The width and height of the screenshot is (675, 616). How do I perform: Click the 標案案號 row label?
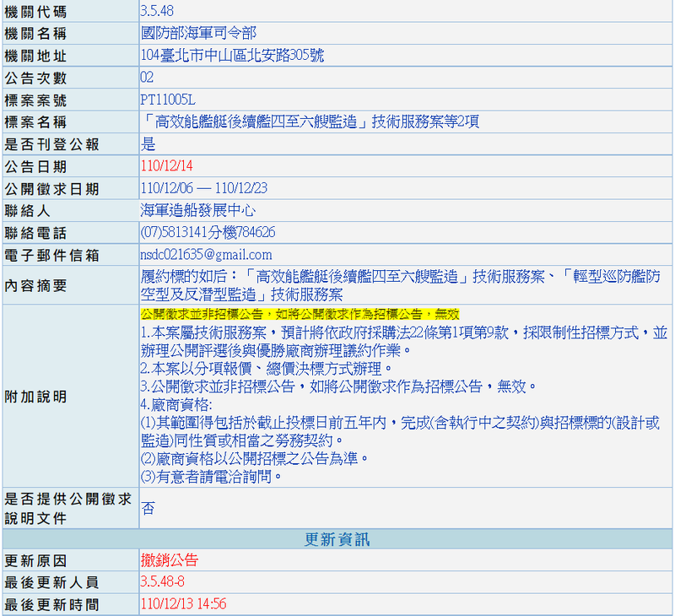(x=35, y=100)
